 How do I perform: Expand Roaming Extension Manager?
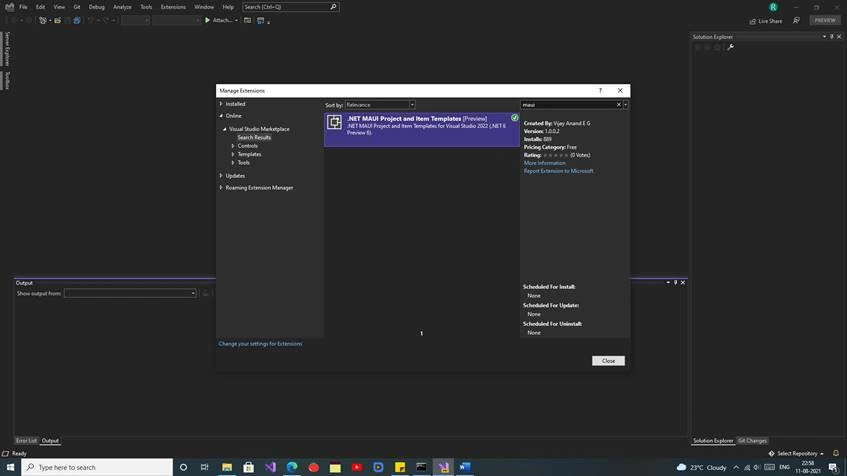coord(221,187)
